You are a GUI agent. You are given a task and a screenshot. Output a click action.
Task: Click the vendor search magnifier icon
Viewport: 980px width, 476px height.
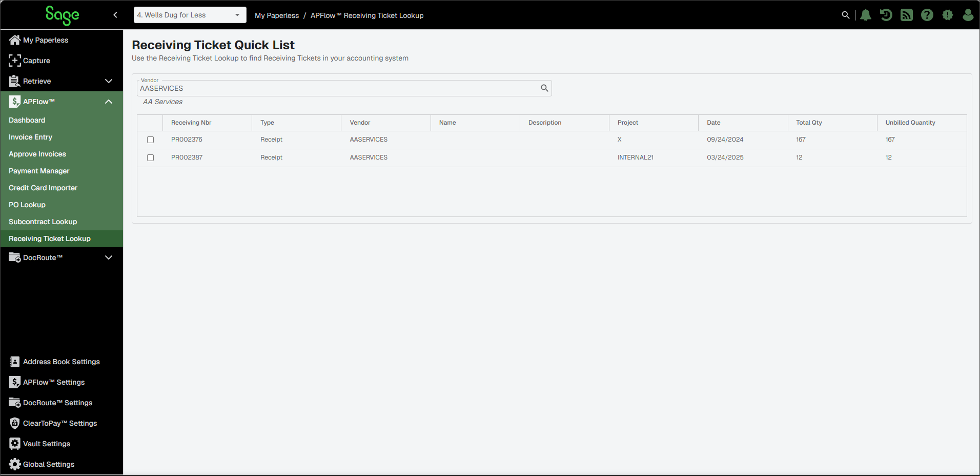(544, 88)
